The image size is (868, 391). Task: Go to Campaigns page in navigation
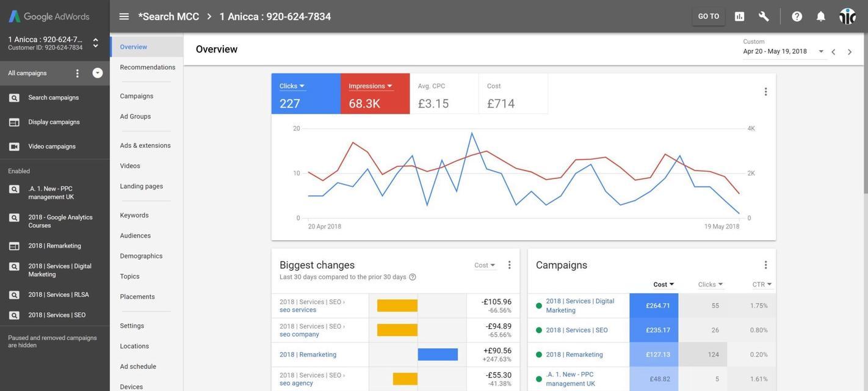pos(137,97)
